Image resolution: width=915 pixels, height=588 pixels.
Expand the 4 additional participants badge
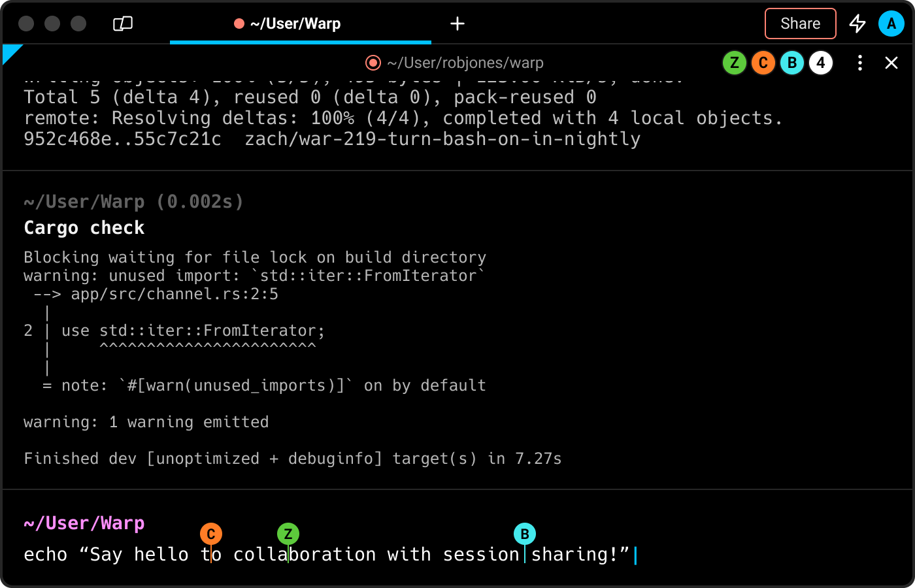tap(821, 63)
